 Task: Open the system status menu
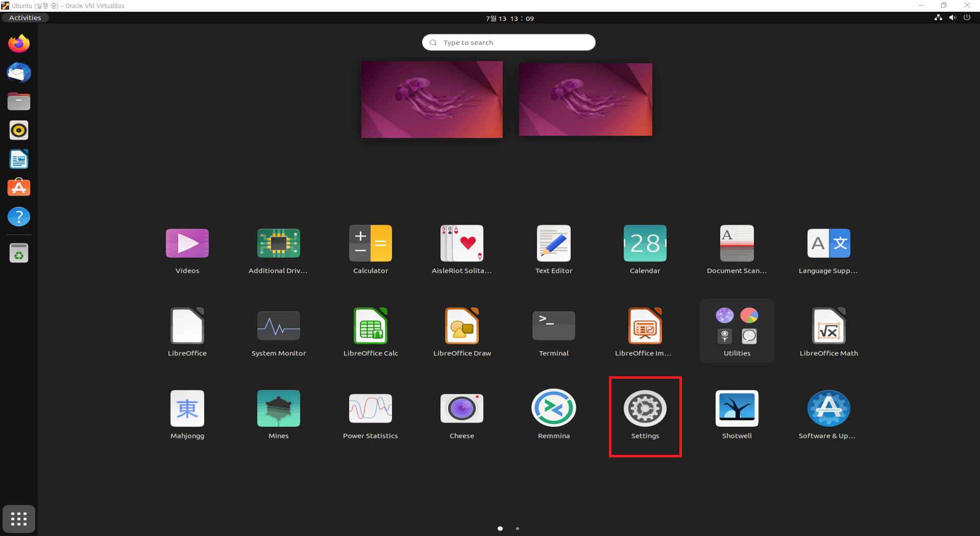click(x=952, y=17)
